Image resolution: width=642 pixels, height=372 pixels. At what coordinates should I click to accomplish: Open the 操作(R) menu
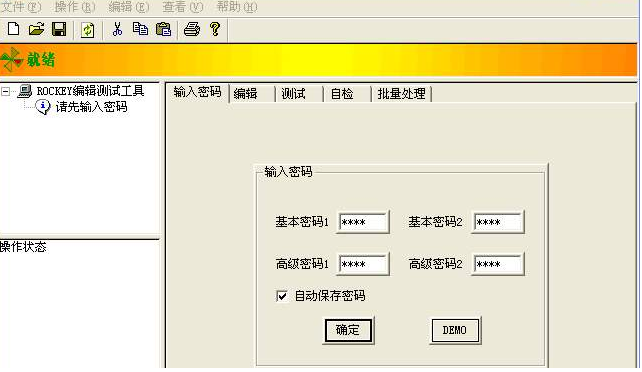pyautogui.click(x=75, y=7)
